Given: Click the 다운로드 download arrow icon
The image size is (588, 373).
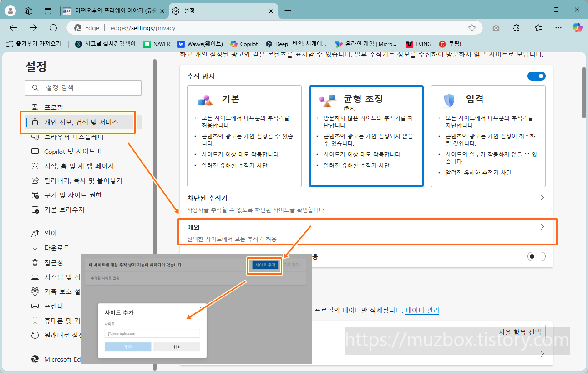Looking at the screenshot, I should pyautogui.click(x=35, y=248).
